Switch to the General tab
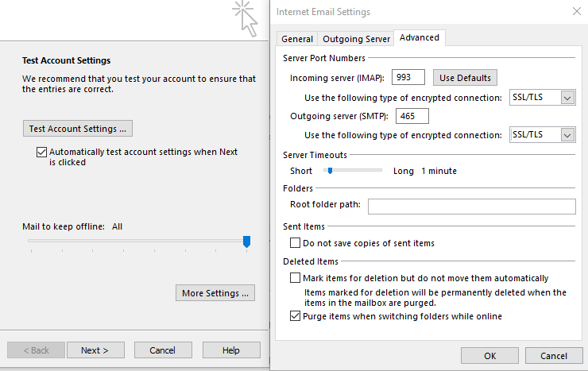This screenshot has height=371, width=588. click(x=297, y=39)
